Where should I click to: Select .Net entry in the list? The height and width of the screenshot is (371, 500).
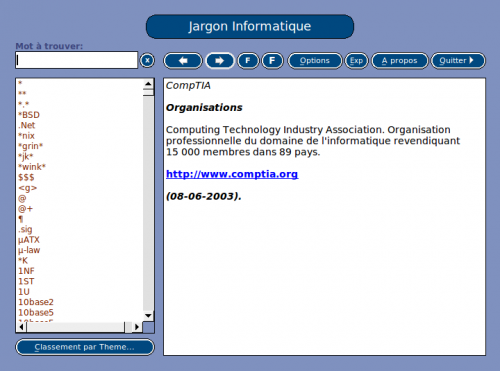27,125
